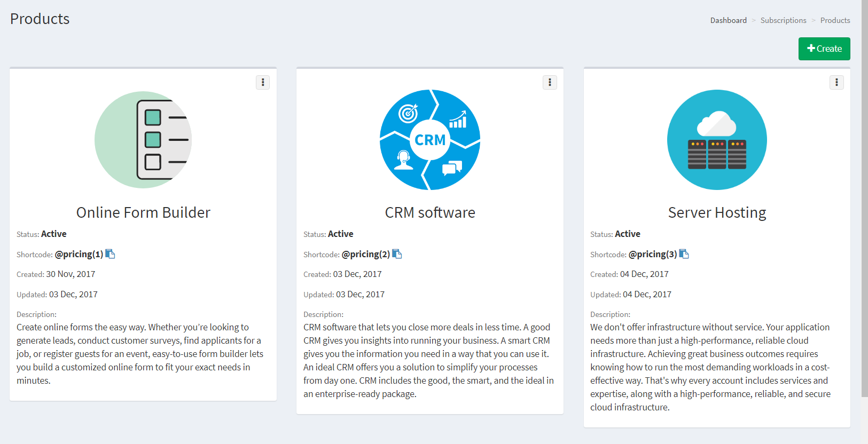Viewport: 868px width, 444px height.
Task: Open options menu for Online Form Builder card
Action: (x=263, y=82)
